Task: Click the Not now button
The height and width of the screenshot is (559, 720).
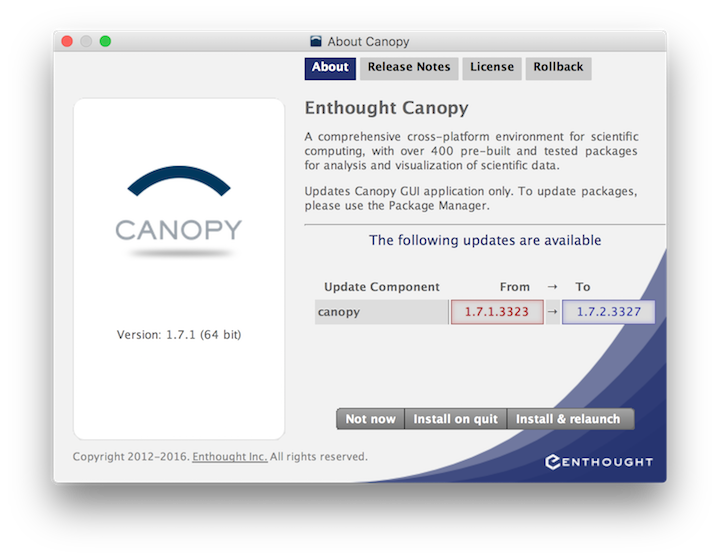Action: 370,419
